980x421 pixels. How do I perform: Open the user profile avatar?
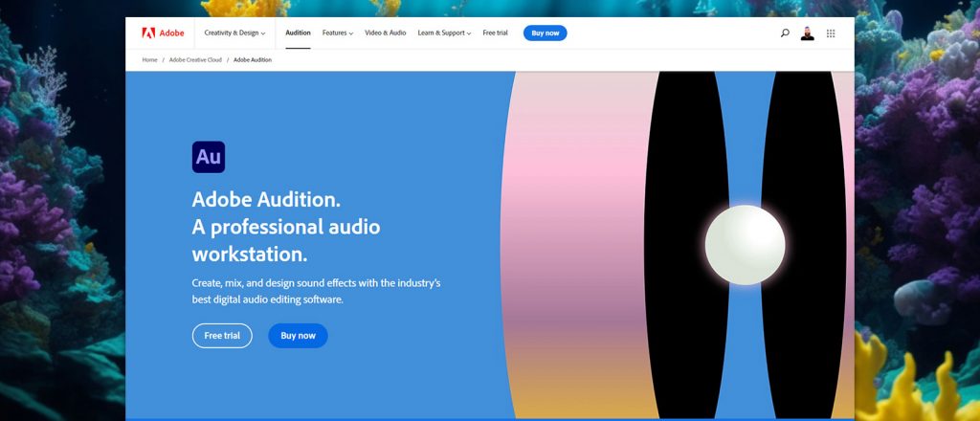[x=808, y=33]
